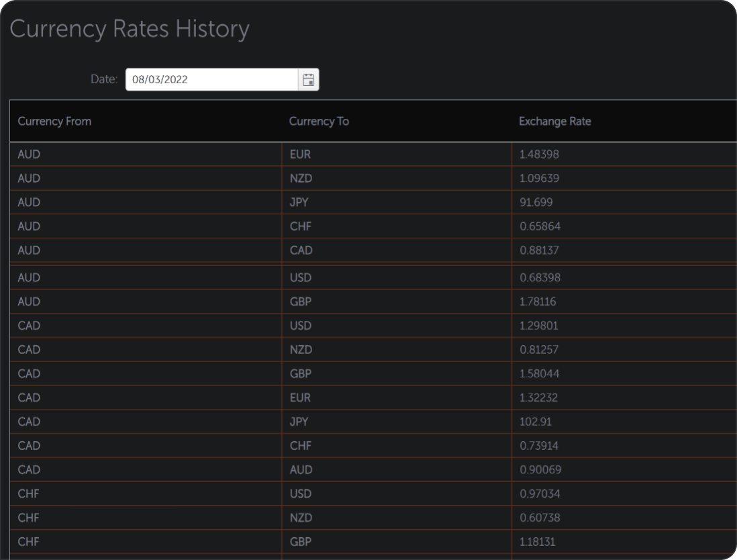Click the exchange rate 1.78116

coord(538,301)
